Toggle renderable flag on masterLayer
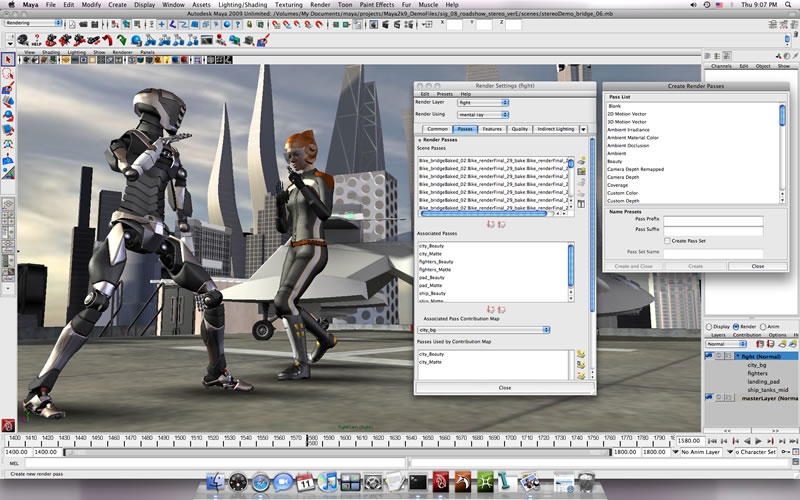This screenshot has height=500, width=800. [709, 397]
